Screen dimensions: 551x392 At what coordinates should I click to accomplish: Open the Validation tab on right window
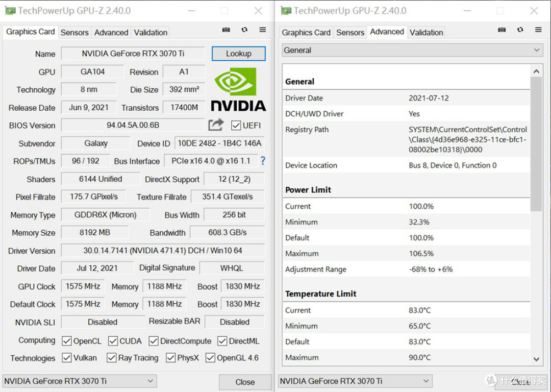(x=427, y=32)
